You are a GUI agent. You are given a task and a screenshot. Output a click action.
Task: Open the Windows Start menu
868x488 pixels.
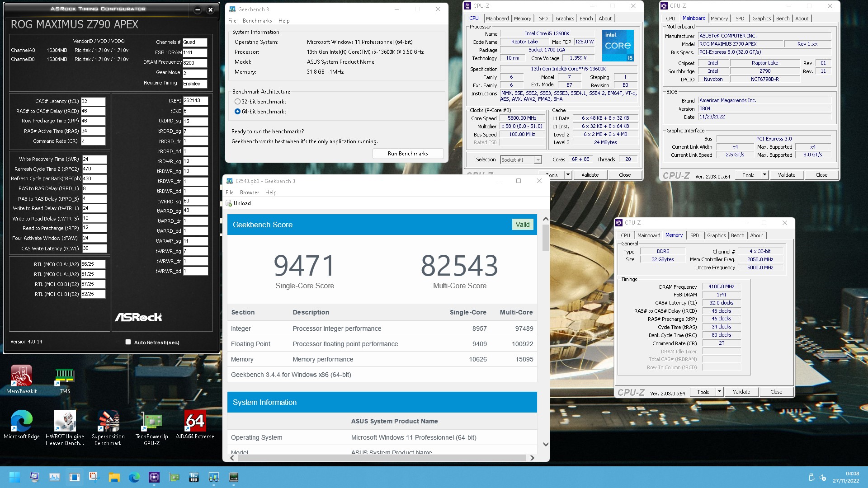click(14, 477)
